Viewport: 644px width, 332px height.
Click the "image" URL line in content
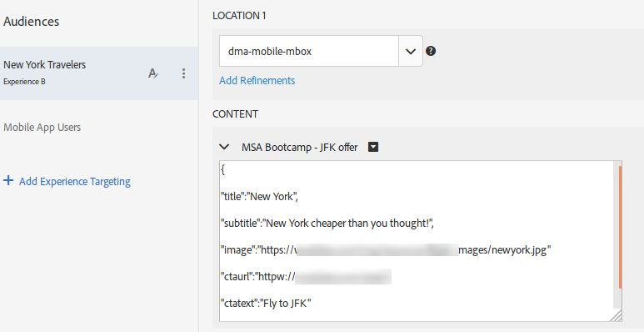[x=386, y=249]
